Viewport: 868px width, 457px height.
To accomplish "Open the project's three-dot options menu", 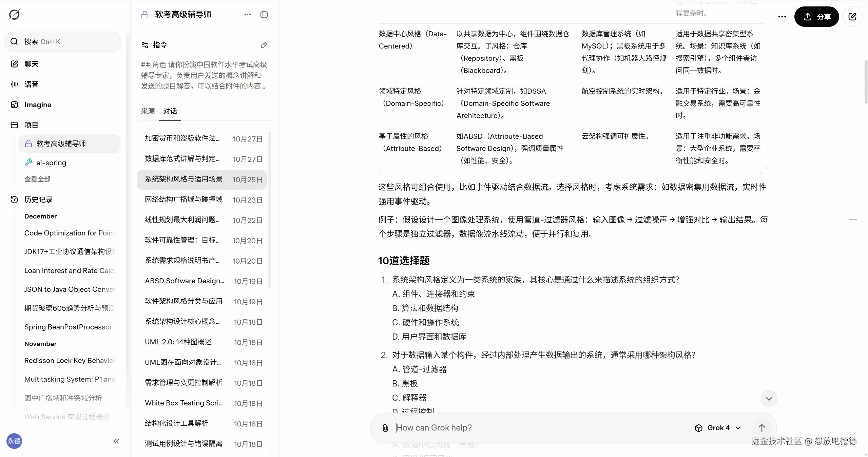I will point(248,15).
